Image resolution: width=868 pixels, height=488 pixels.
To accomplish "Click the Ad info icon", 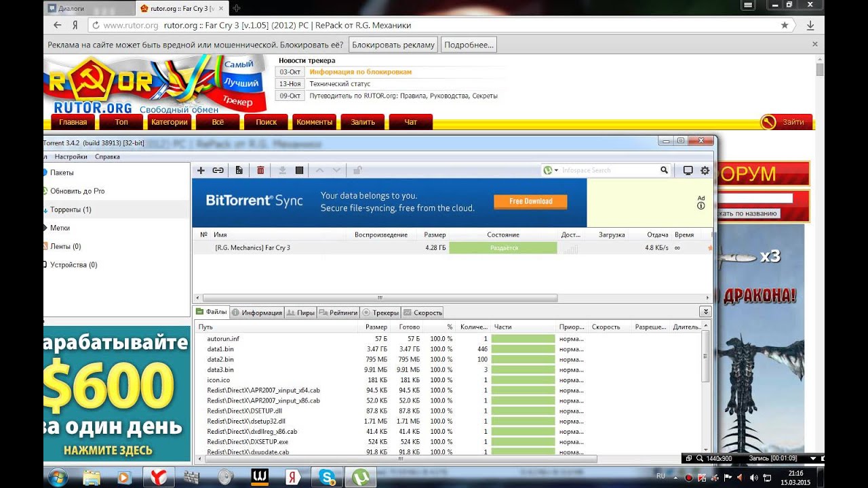I will (x=701, y=205).
